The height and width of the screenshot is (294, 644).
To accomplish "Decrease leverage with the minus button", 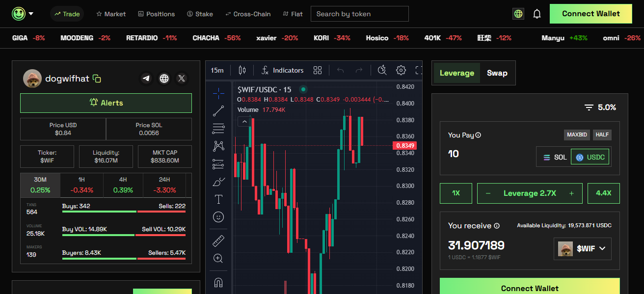I will click(x=488, y=193).
